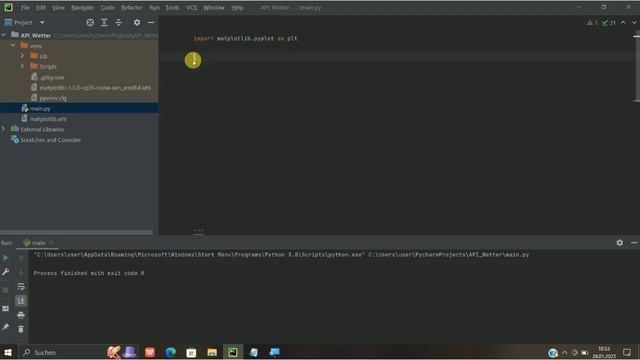640x360 pixels.
Task: Open the Tools menu
Action: pos(172,7)
